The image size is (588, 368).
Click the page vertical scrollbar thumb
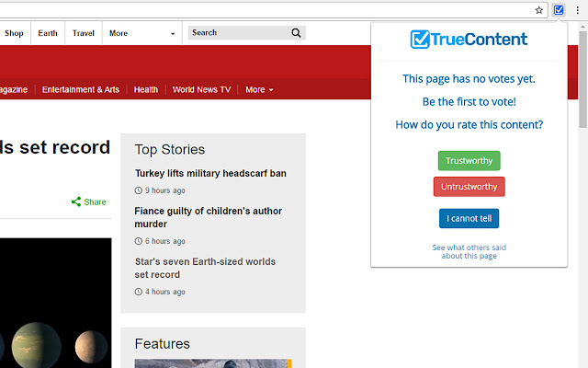point(582,80)
